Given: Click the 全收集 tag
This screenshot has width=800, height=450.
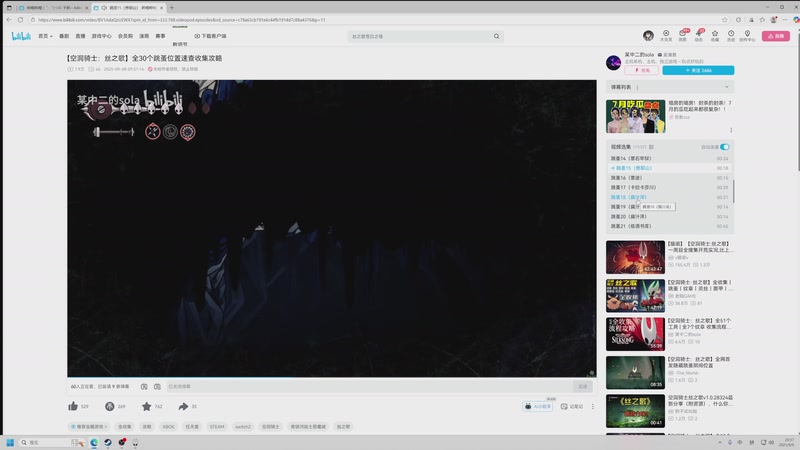Looking at the screenshot, I should tap(124, 427).
